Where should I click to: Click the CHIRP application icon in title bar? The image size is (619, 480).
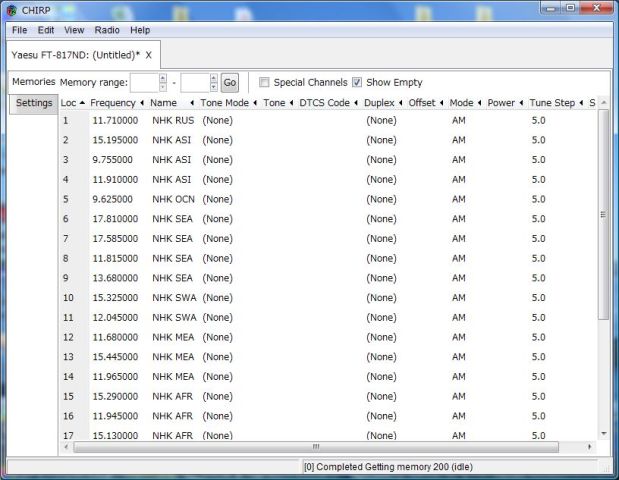point(12,10)
